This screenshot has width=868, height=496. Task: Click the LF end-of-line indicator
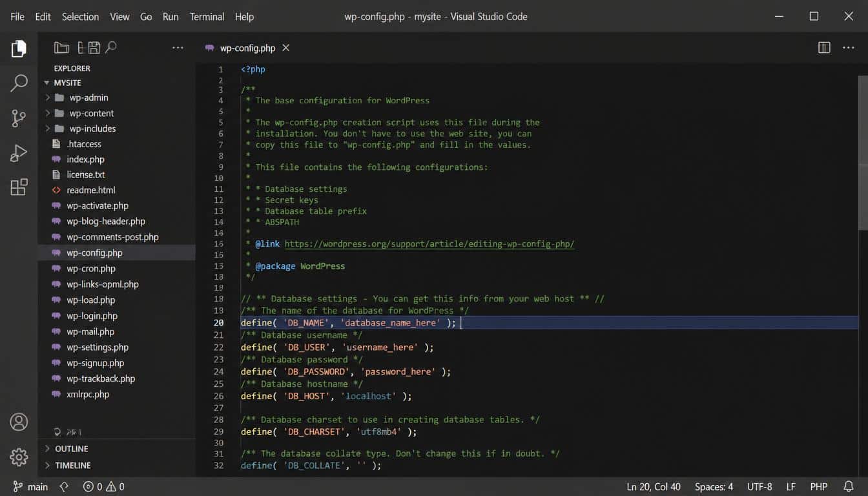pos(791,486)
